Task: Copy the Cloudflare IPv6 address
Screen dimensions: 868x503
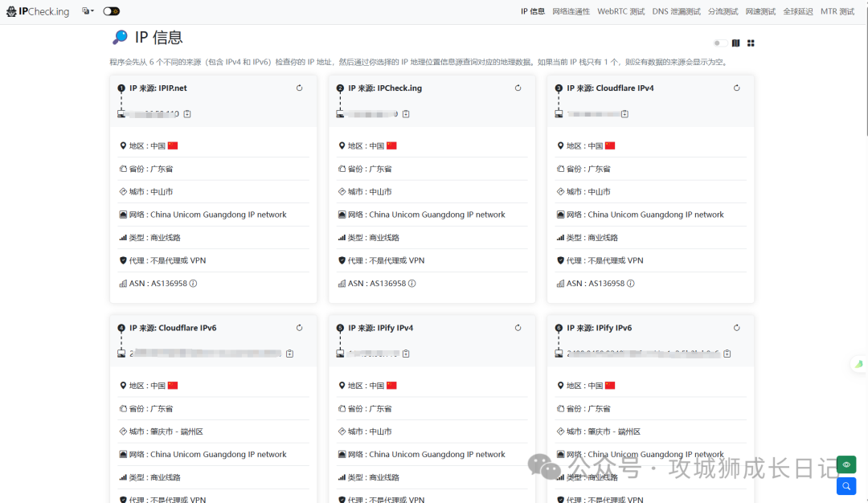Action: [x=289, y=354]
